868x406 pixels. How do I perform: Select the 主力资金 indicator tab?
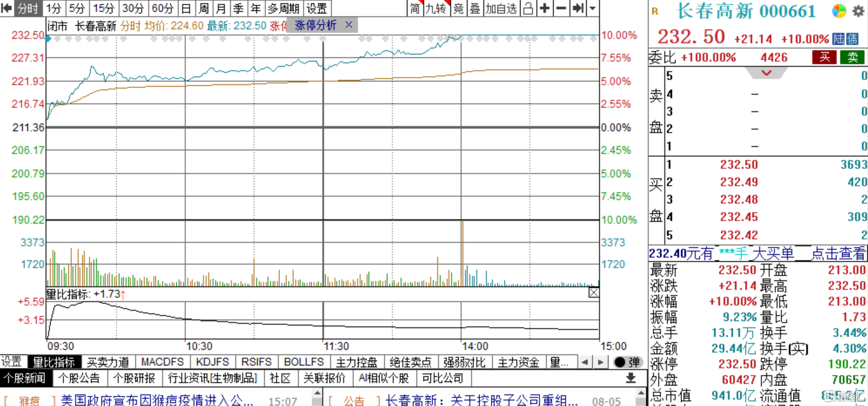[518, 362]
